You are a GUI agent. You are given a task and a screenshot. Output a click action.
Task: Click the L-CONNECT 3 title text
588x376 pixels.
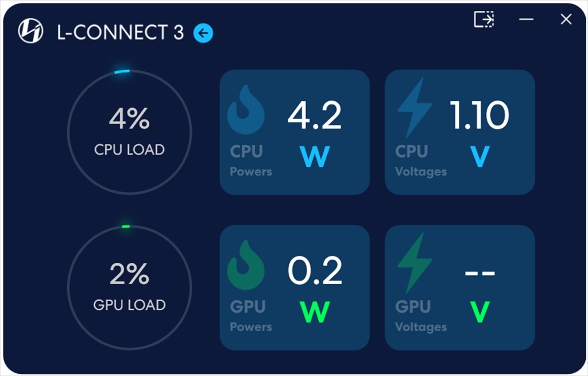(x=121, y=33)
